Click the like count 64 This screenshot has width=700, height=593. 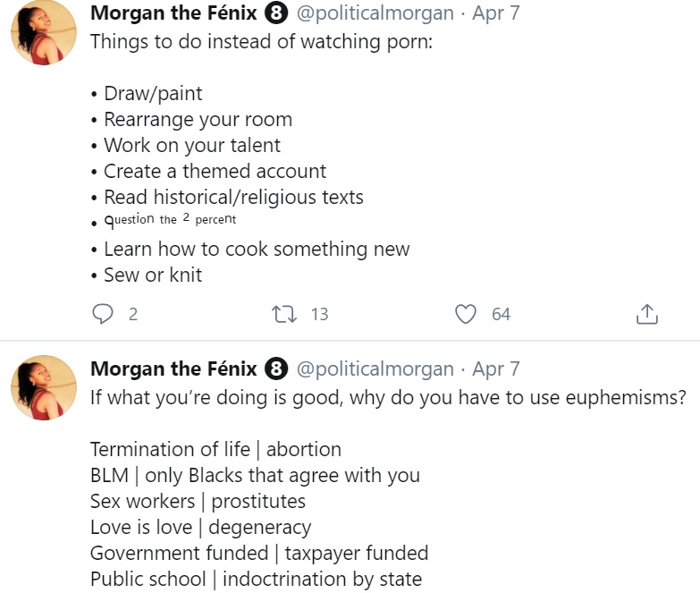[501, 314]
